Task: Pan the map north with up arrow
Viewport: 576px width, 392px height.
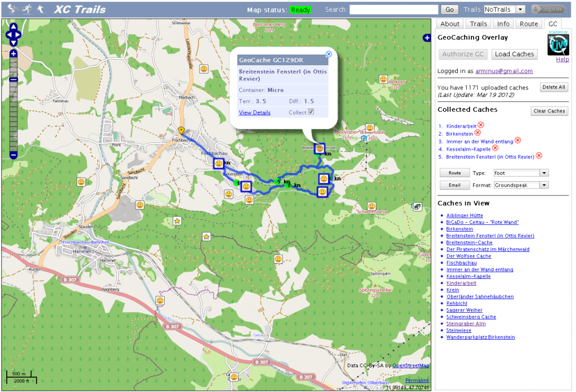Action: [x=13, y=27]
